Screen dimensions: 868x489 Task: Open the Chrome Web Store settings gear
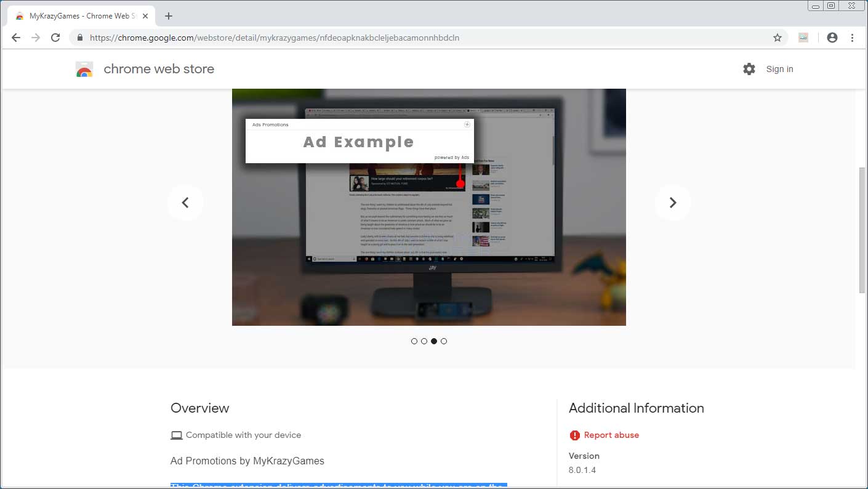click(749, 69)
